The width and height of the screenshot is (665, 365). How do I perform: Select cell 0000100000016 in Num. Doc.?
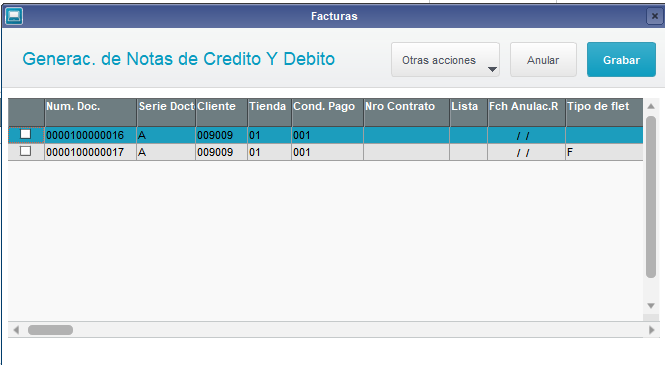(90, 135)
